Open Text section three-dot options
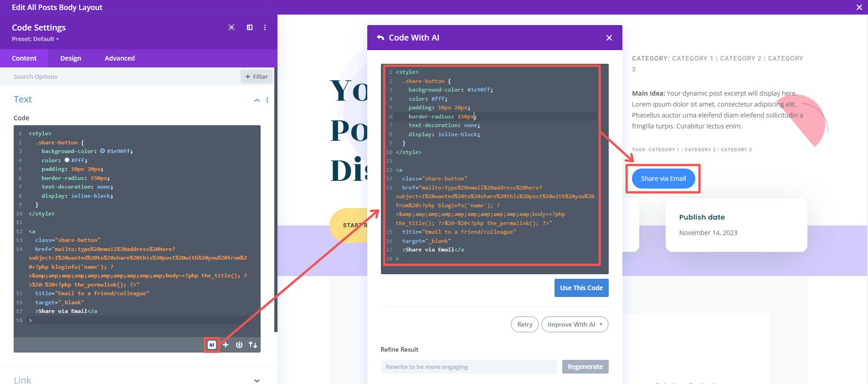868x384 pixels. (267, 100)
